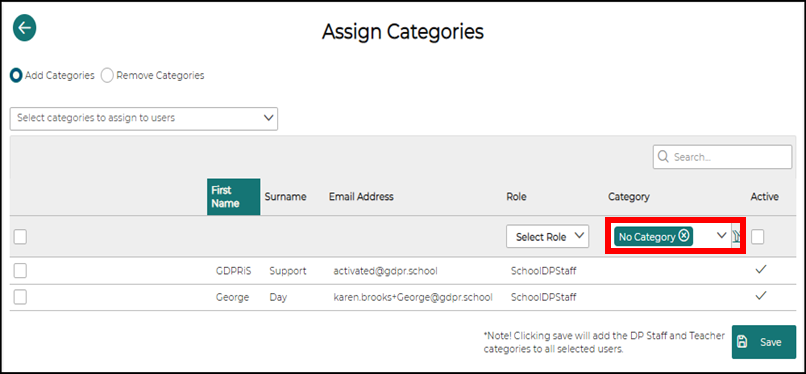Select the Remove Categories radio button
806x374 pixels.
(x=107, y=76)
